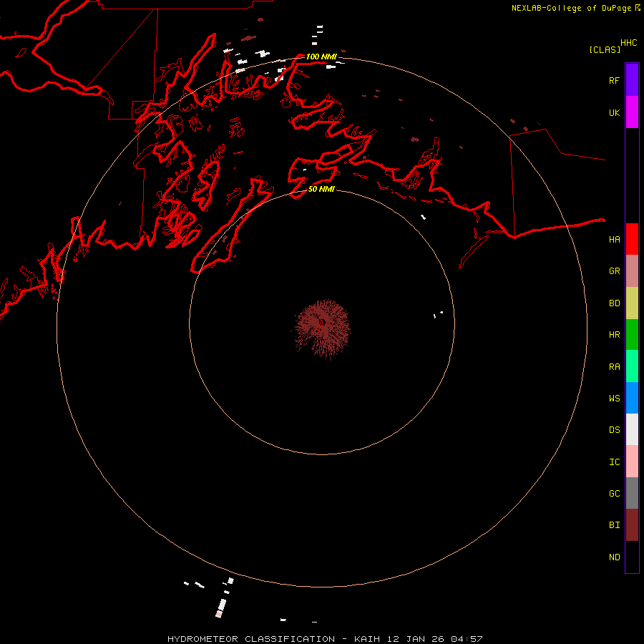Screen dimensions: 644x644
Task: Click the IC legend label
Action: [614, 462]
